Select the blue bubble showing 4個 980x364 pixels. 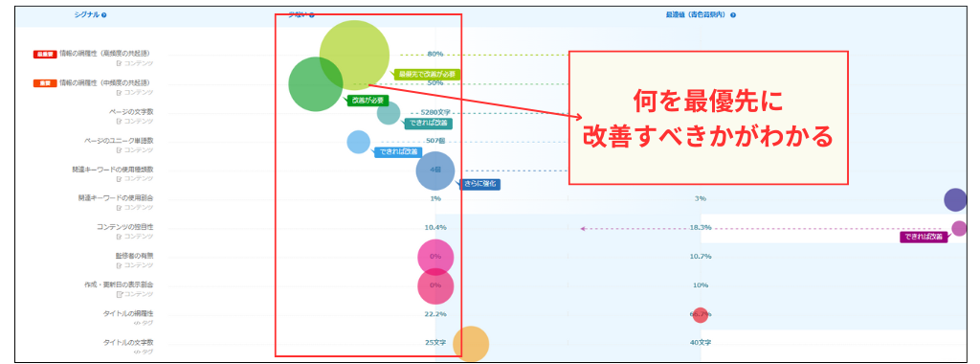pyautogui.click(x=435, y=171)
